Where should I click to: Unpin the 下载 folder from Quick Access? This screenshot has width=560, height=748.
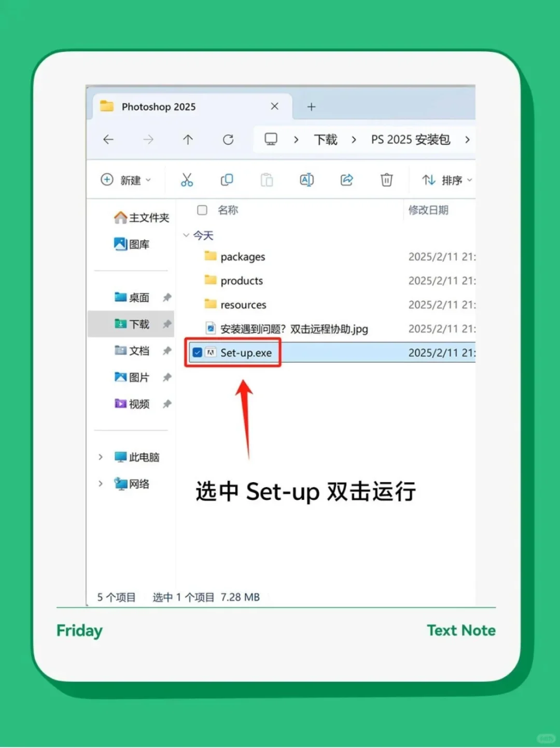(167, 324)
